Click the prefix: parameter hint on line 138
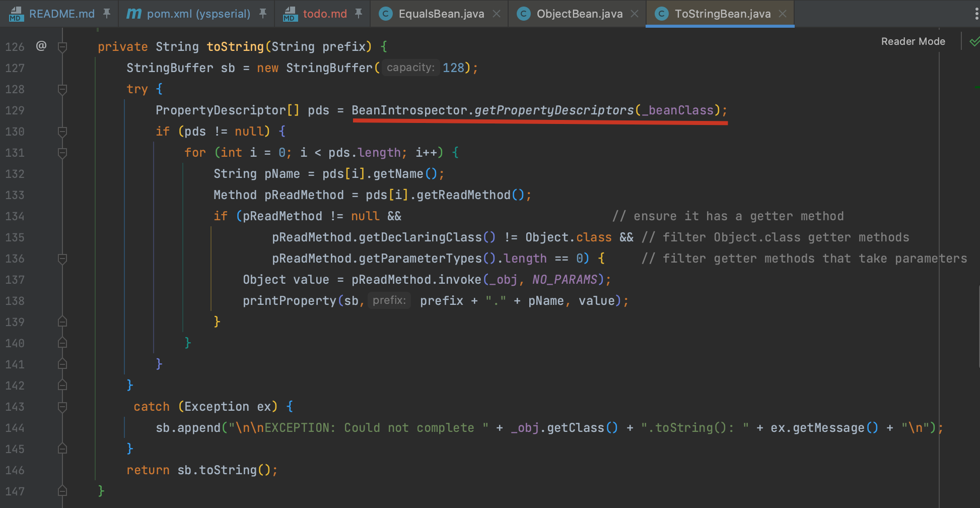 point(389,300)
